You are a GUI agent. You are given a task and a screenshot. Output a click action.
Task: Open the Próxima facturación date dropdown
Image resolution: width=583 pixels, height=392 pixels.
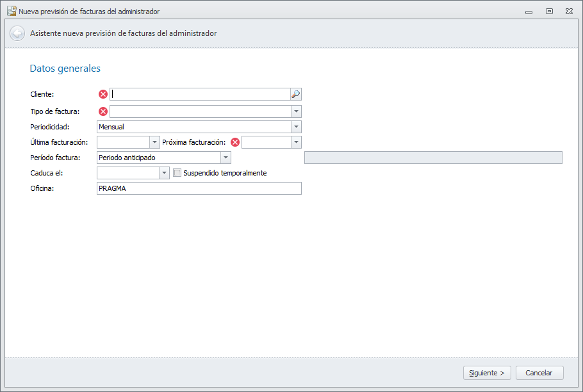tap(295, 142)
